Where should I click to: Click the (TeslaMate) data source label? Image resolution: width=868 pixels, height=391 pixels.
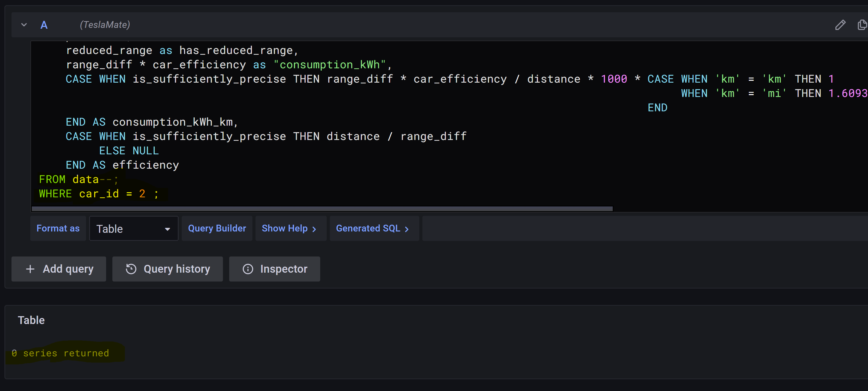click(105, 25)
